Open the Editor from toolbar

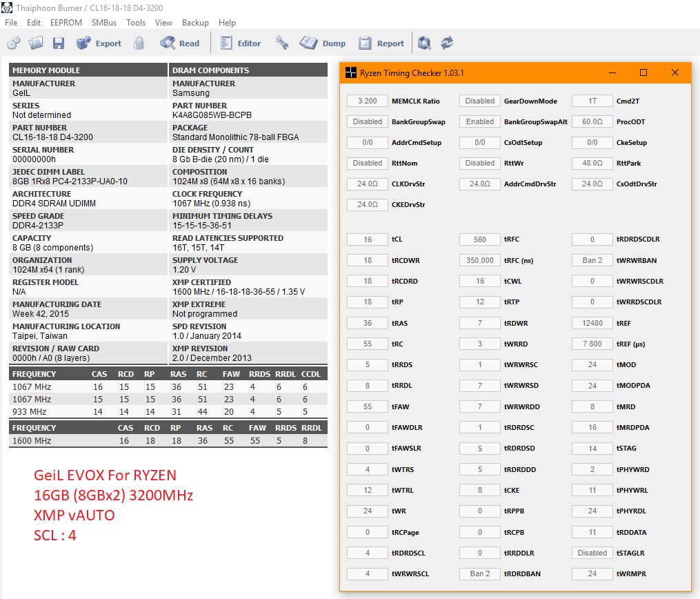point(241,43)
